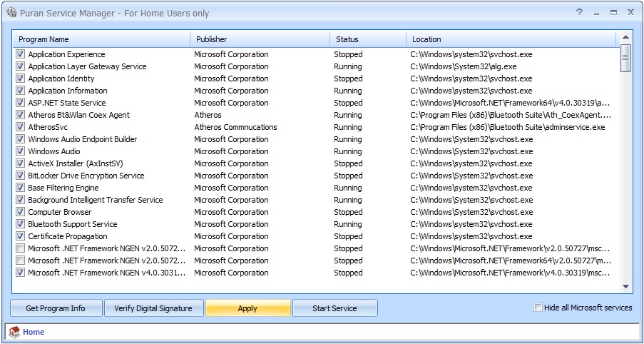Toggle the Windows Audio Endpoint Builder checkbox
This screenshot has width=644, height=344.
click(x=20, y=139)
